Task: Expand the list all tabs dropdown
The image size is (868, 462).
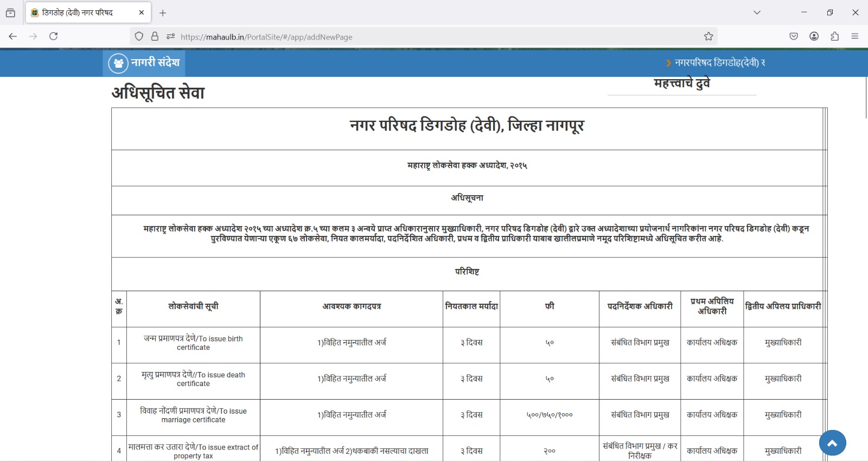Action: 757,12
